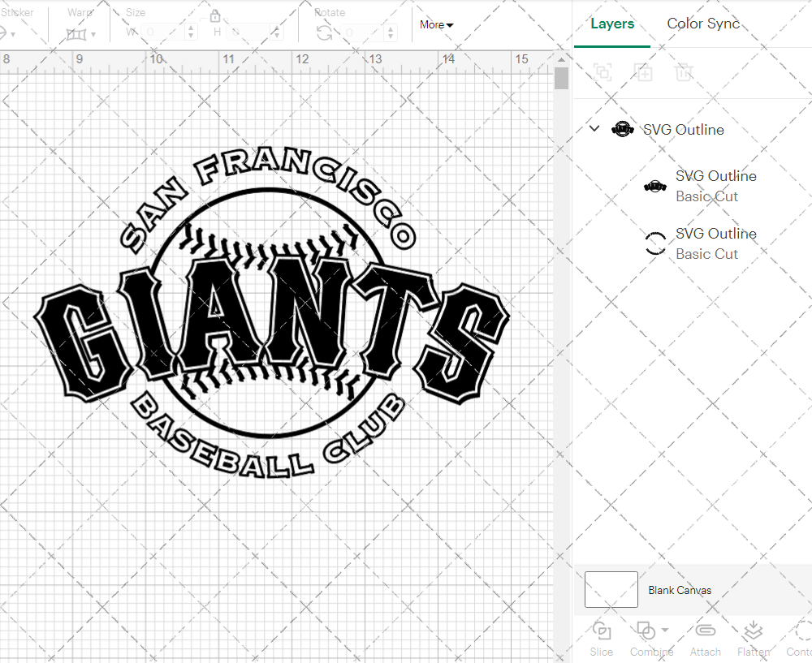The image size is (812, 663).
Task: Click the Delete trash icon in the Layers panel
Action: point(683,72)
